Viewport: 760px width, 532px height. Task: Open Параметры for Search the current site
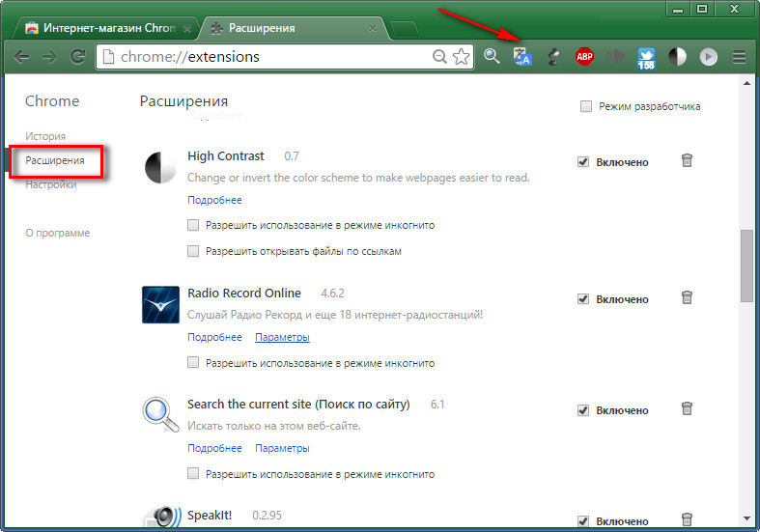282,448
